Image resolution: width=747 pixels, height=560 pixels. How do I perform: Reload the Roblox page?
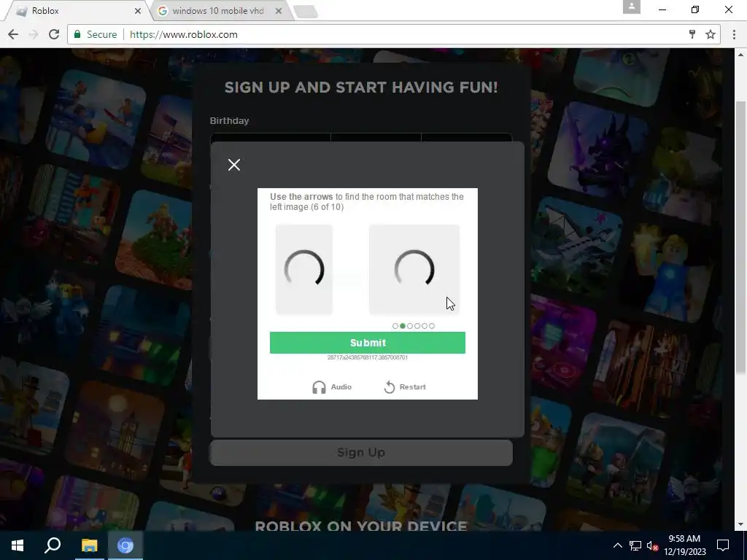54,34
